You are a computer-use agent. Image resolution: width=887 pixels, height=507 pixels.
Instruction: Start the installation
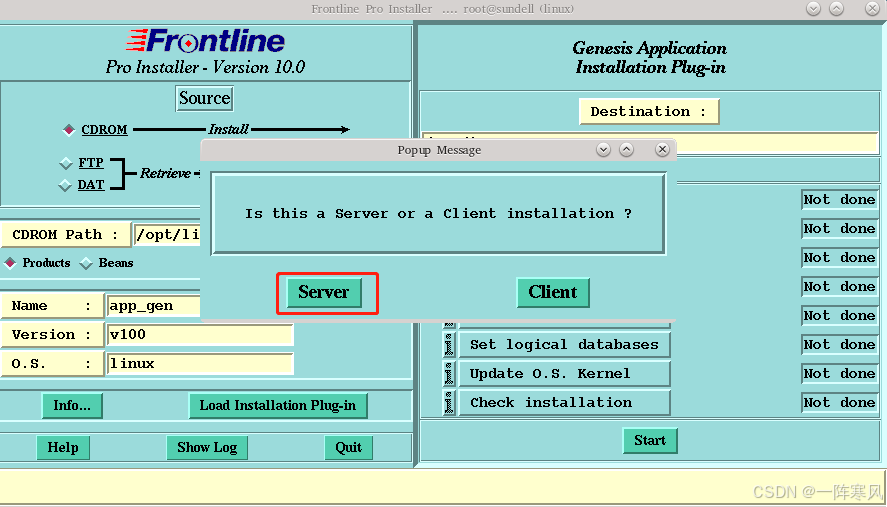pos(650,440)
